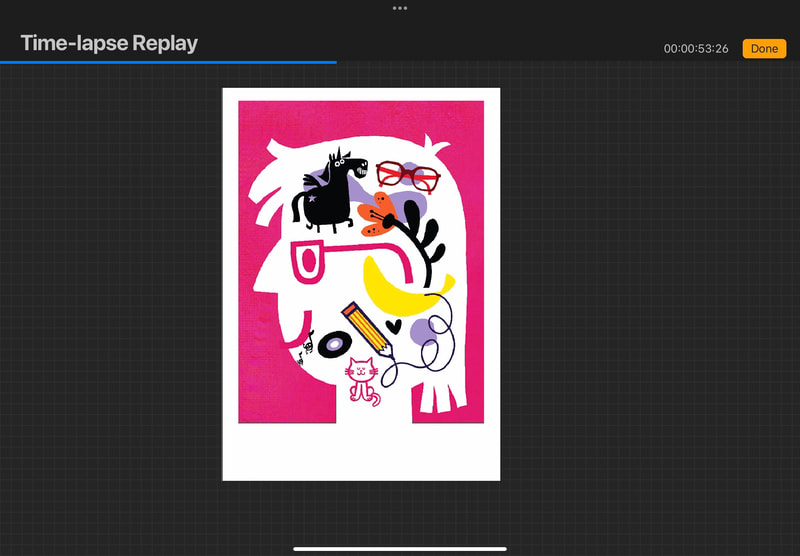Image resolution: width=800 pixels, height=556 pixels.
Task: Click the Time-lapse Replay title
Action: tap(109, 44)
